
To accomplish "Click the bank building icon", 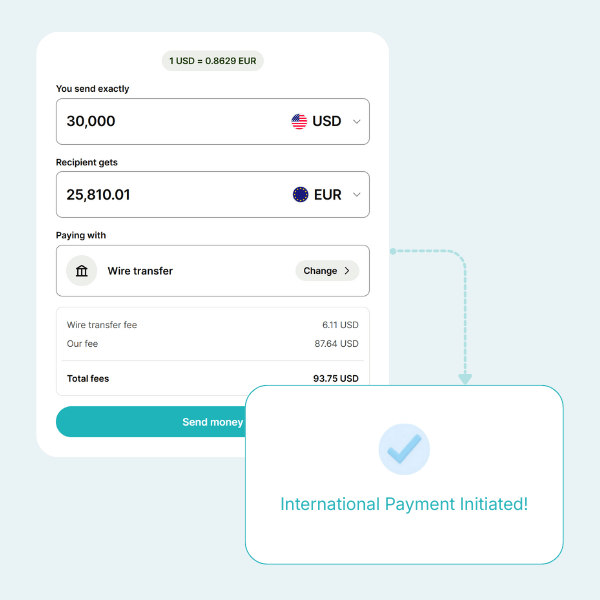I will click(82, 271).
